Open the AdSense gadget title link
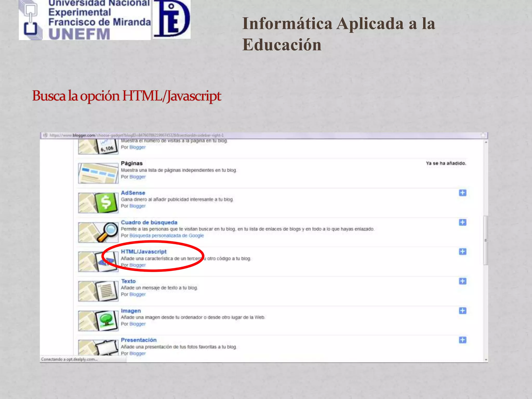Viewport: 532px width, 399px height. click(x=133, y=193)
